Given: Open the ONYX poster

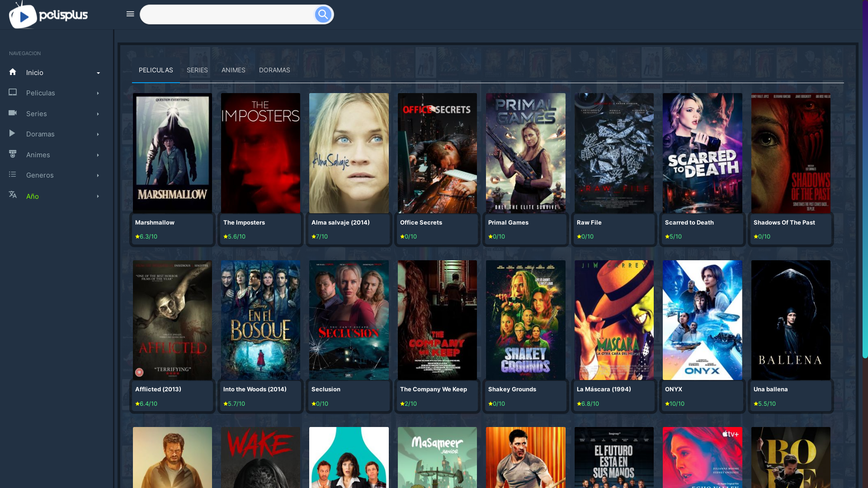Looking at the screenshot, I should point(703,320).
